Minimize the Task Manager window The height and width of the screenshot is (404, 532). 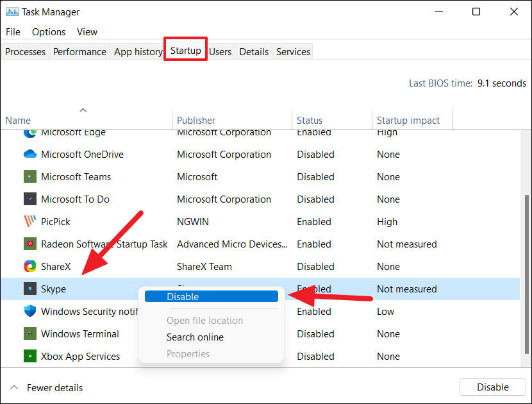point(439,12)
